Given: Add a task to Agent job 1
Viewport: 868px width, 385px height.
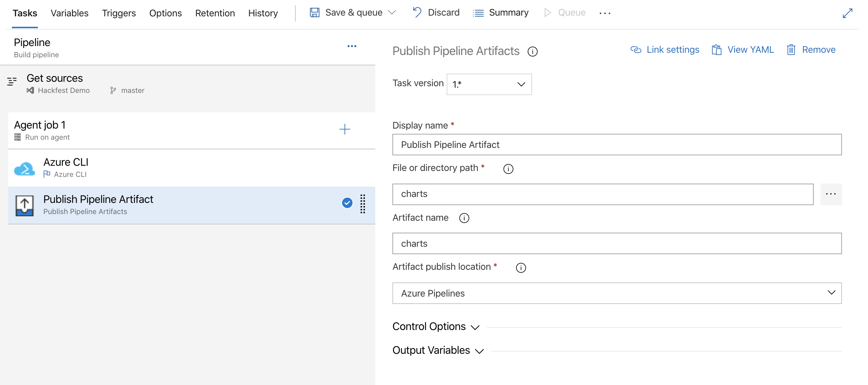Looking at the screenshot, I should tap(345, 129).
